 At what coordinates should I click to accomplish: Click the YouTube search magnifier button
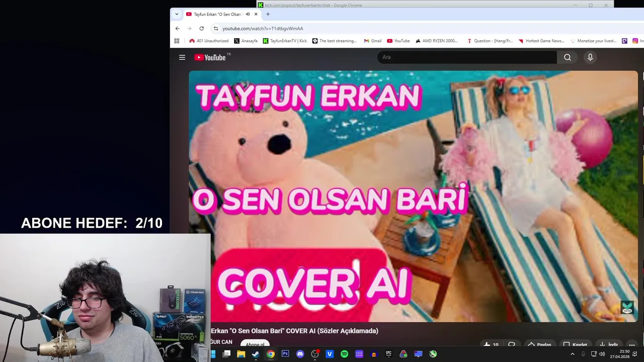coord(567,57)
